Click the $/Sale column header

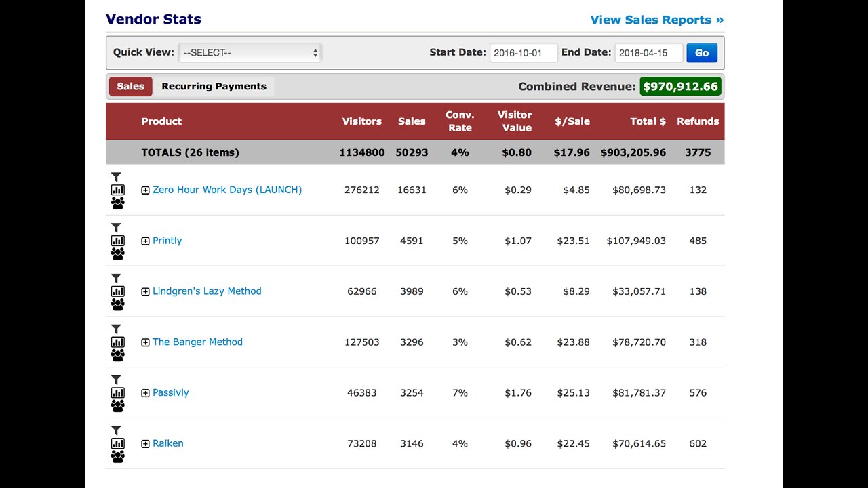tap(572, 121)
